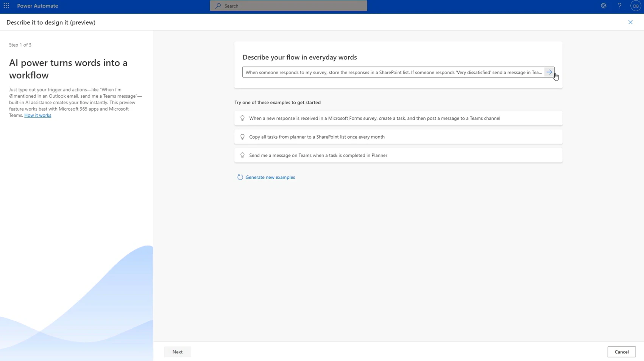Open the How it works link
The height and width of the screenshot is (361, 644).
coord(38,116)
